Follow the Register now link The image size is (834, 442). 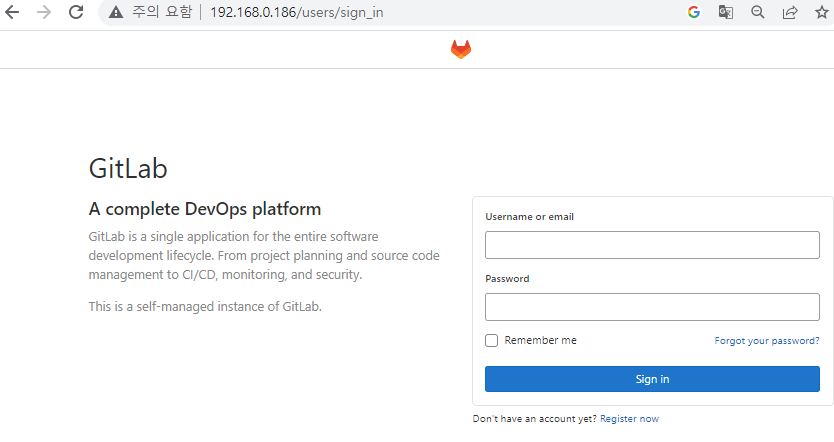[x=629, y=419]
